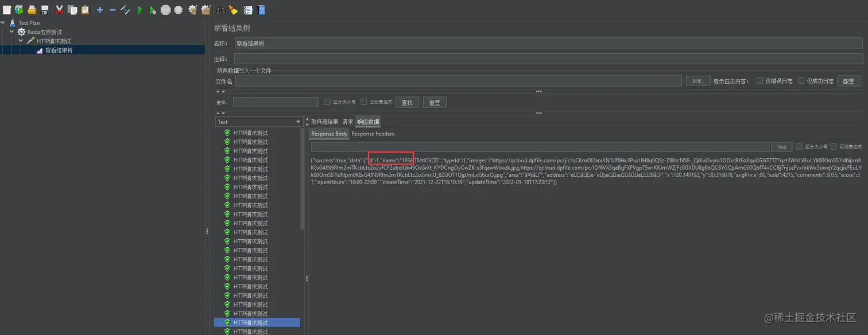Check 正则表达式 beside the Find button
This screenshot has height=335, width=868.
click(x=834, y=147)
